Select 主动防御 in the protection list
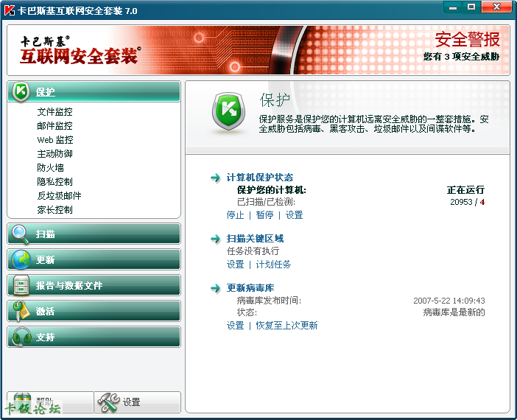517x420 pixels. pos(54,154)
